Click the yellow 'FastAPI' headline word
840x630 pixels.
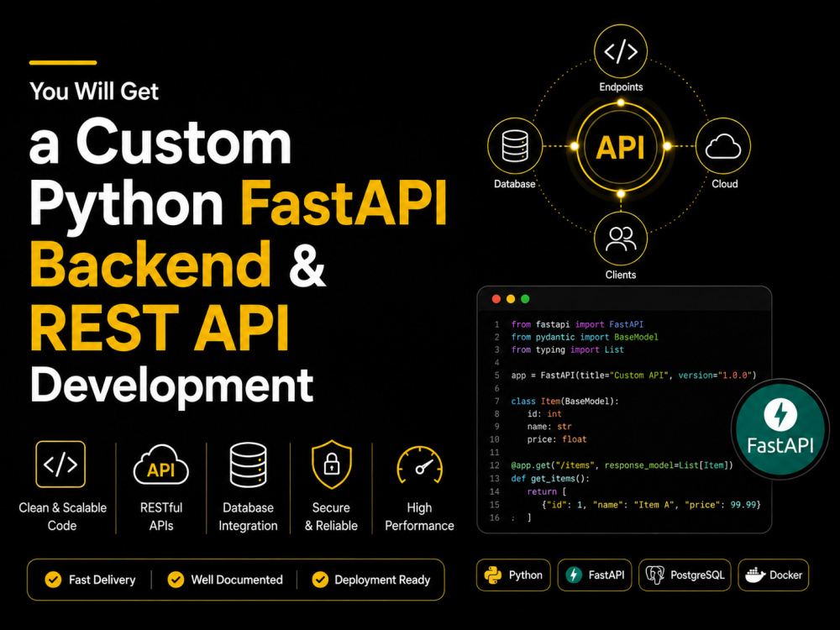pos(344,203)
